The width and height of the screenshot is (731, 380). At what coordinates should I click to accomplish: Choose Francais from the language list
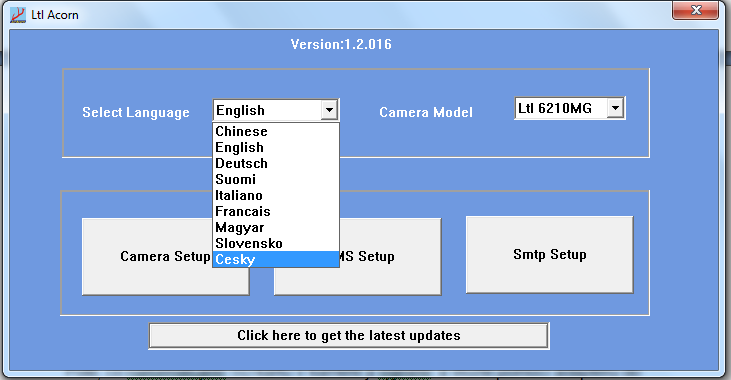(x=276, y=212)
